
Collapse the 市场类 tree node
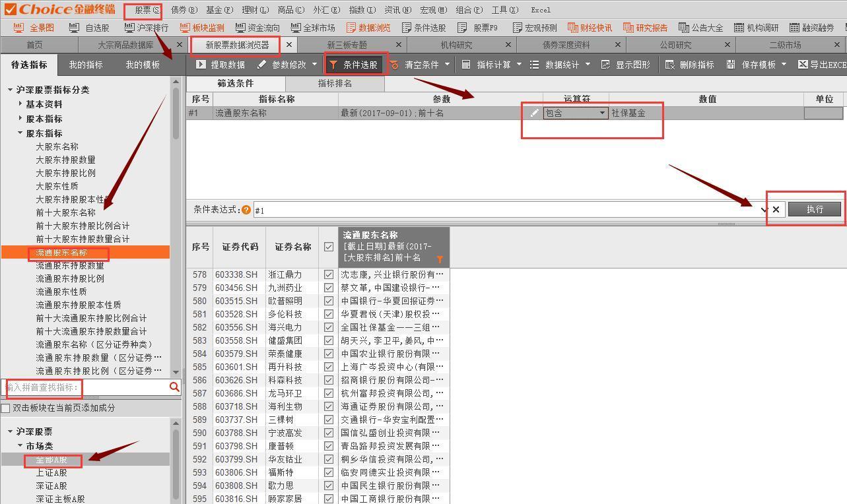tap(20, 446)
